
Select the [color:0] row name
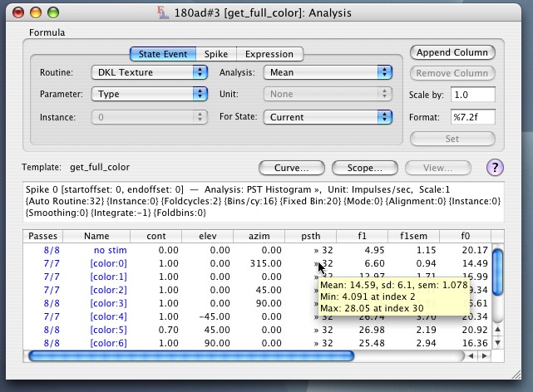[108, 262]
